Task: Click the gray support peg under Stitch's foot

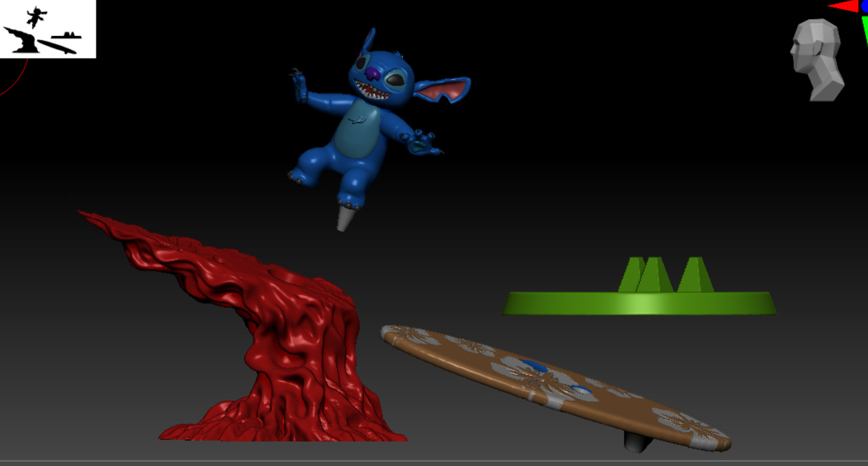Action: coord(346,219)
